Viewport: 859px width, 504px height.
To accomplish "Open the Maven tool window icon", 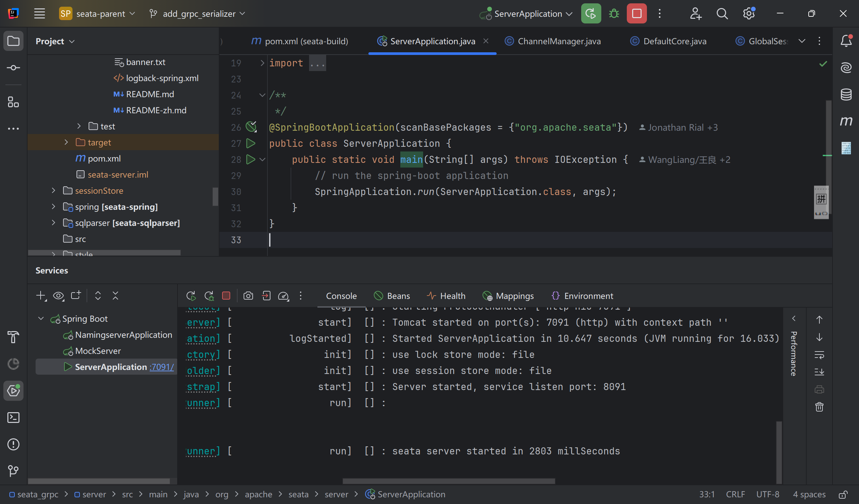I will [846, 121].
